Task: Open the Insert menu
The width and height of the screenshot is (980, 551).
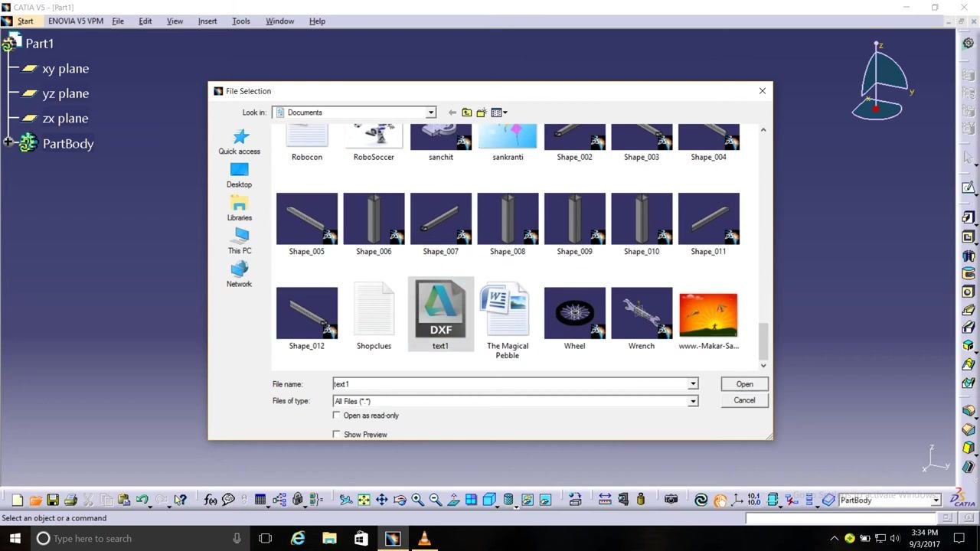Action: 207,21
